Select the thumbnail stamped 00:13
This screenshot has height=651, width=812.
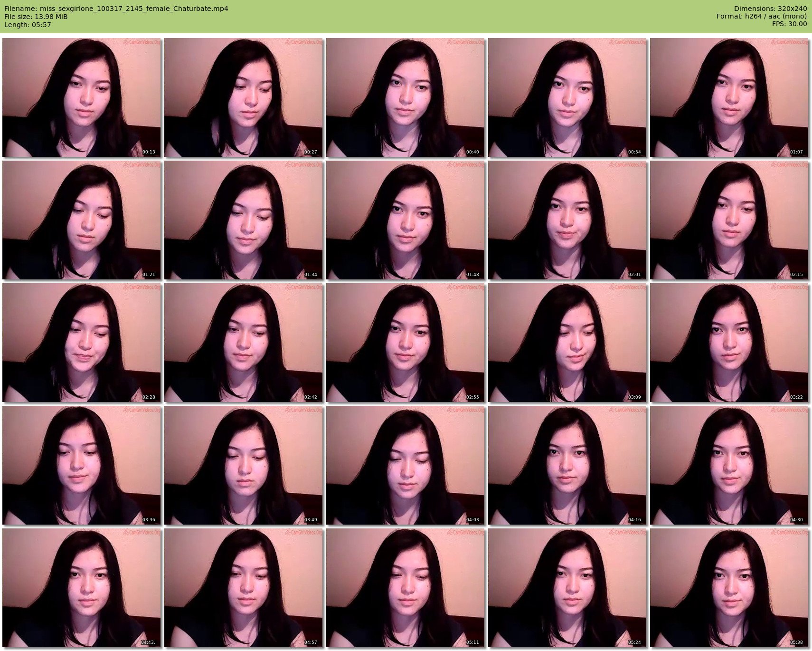pyautogui.click(x=82, y=97)
